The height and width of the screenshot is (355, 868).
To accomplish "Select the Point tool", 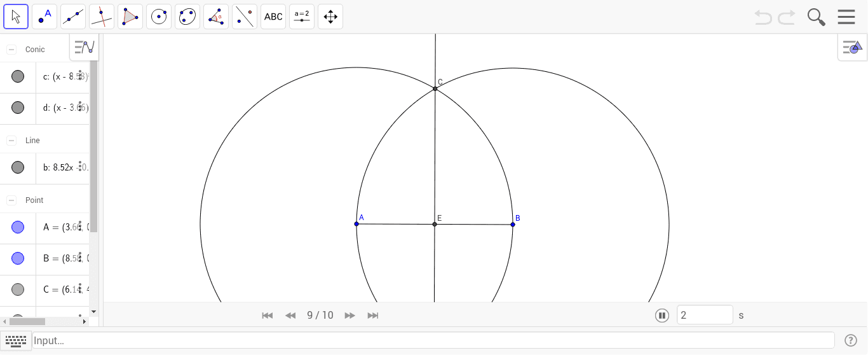I will tap(44, 17).
